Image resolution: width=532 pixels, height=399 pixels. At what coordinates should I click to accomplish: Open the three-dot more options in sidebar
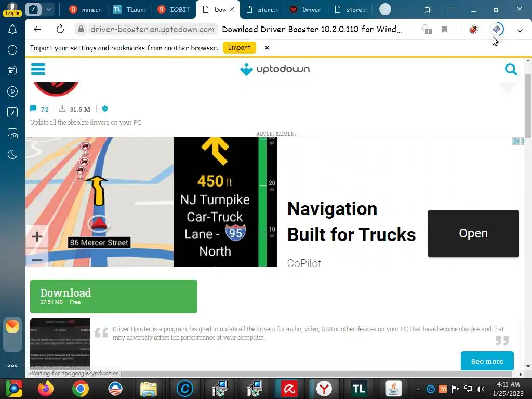coord(12,365)
